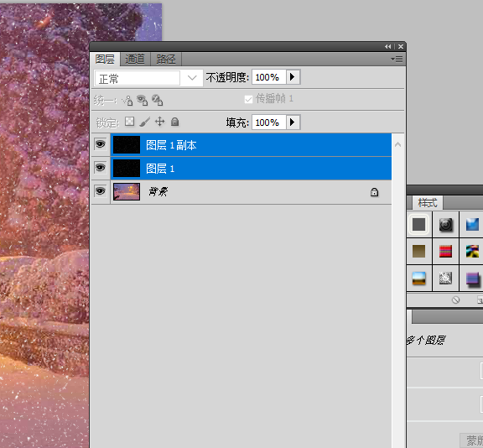Close the Layers panel
This screenshot has width=483, height=448.
(x=401, y=46)
